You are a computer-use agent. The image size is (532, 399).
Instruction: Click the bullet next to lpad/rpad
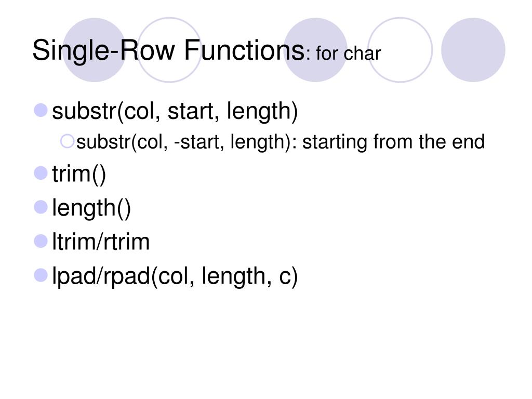pyautogui.click(x=41, y=275)
